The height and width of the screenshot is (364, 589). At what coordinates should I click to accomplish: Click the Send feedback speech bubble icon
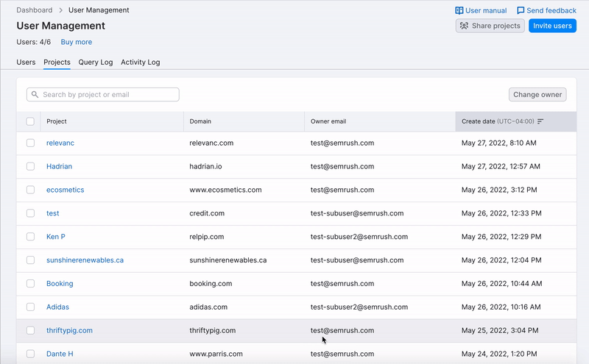[521, 11]
